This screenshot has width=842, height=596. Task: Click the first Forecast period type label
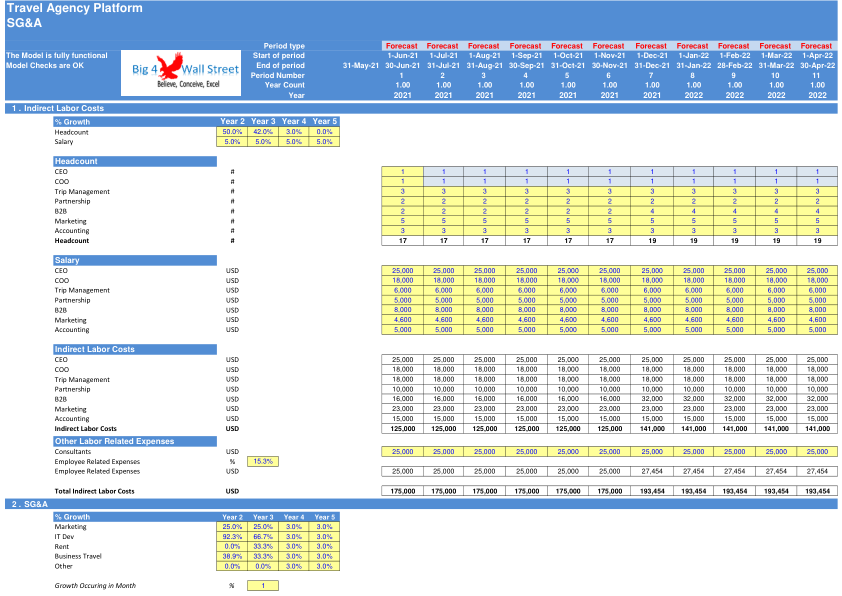point(402,46)
